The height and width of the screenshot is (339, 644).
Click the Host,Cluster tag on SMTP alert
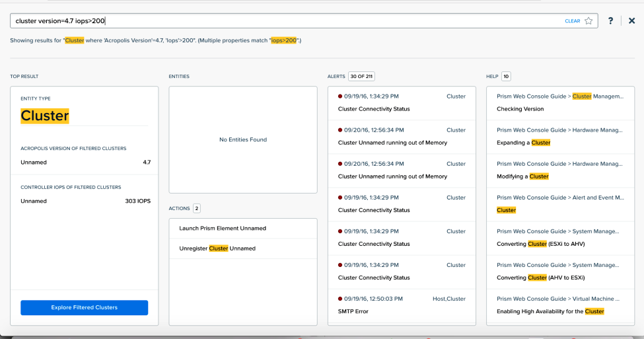tap(449, 299)
